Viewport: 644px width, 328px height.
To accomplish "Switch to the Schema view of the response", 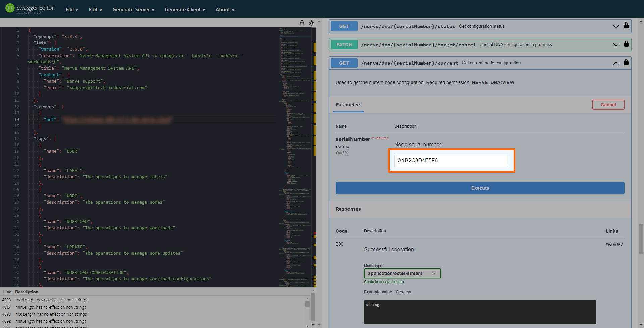I will (x=403, y=292).
